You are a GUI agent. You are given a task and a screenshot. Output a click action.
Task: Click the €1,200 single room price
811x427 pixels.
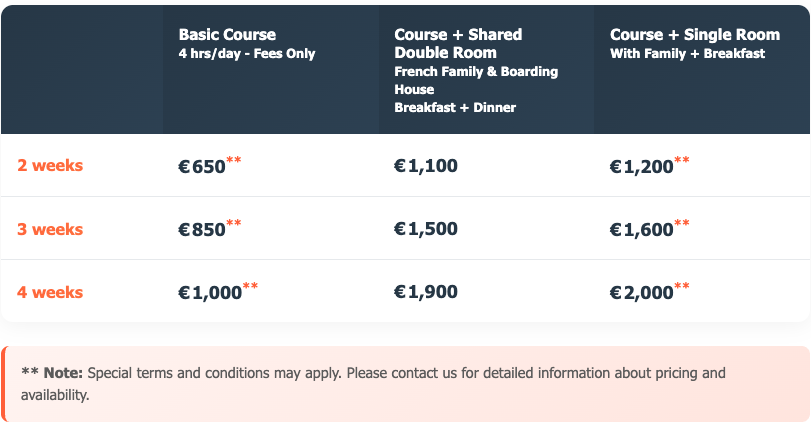click(x=641, y=167)
